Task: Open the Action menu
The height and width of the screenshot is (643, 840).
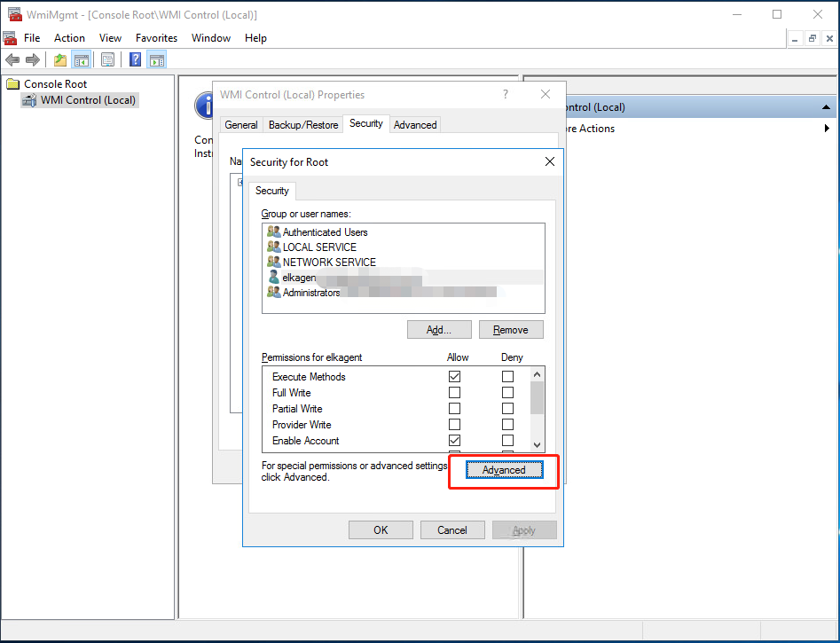Action: (69, 38)
